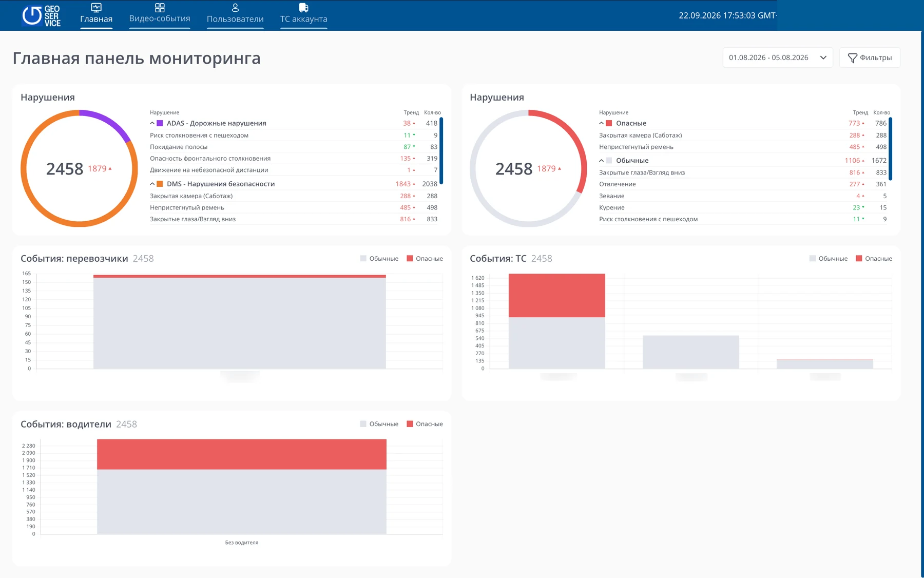Select the Курение violation row
The width and height of the screenshot is (924, 578).
[743, 208]
